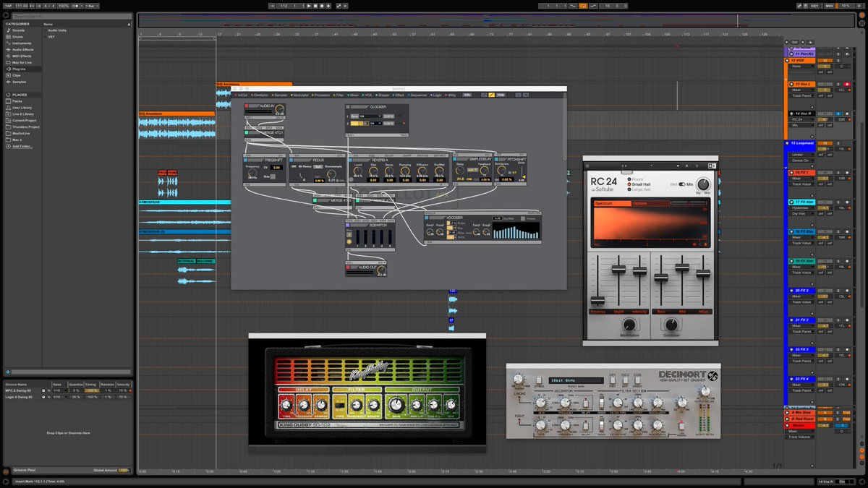Open CLOCKER row 1 rate dropdown
Screen dimensions: 868x488
pyautogui.click(x=370, y=116)
